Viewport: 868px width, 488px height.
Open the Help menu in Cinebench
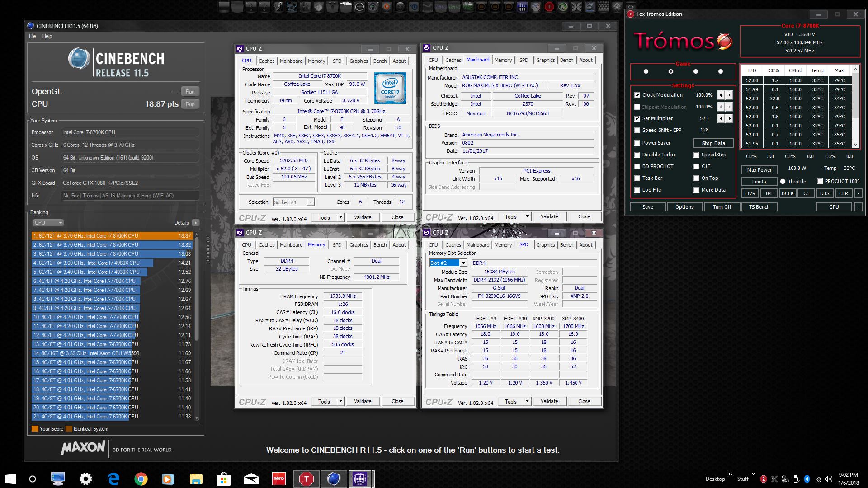tap(47, 36)
